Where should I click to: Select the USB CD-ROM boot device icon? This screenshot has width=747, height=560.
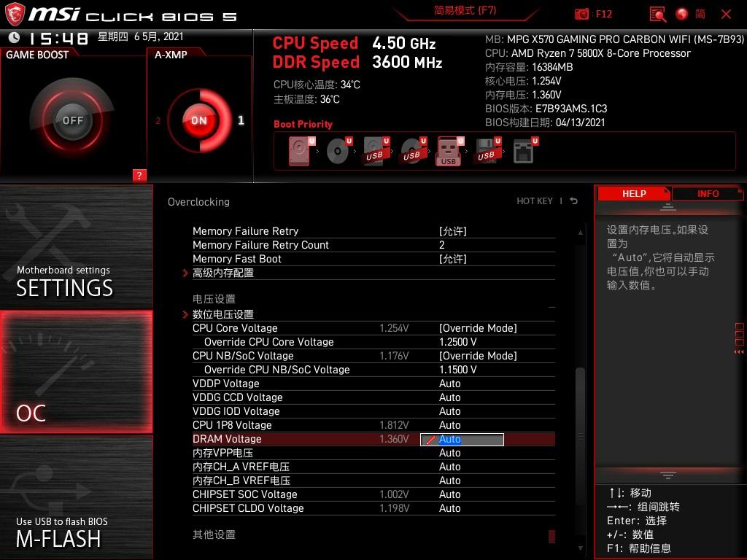(x=414, y=151)
